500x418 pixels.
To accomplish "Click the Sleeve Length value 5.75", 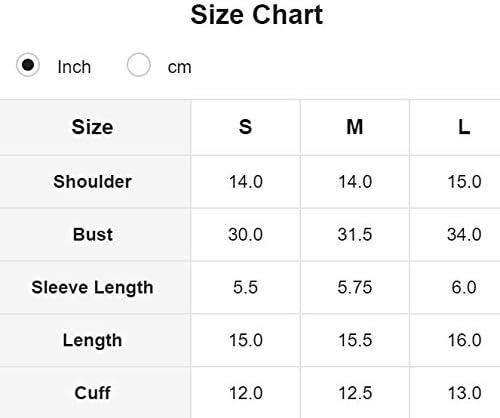I will pyautogui.click(x=355, y=287).
